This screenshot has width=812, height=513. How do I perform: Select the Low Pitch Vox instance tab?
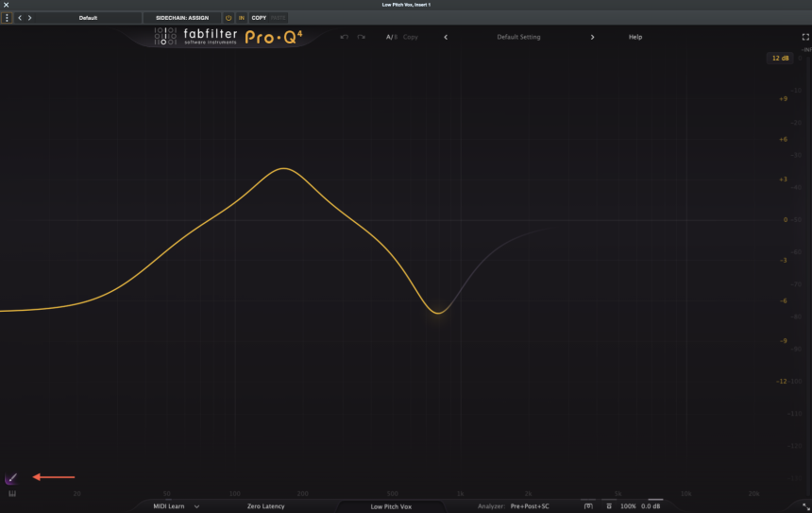pyautogui.click(x=391, y=506)
